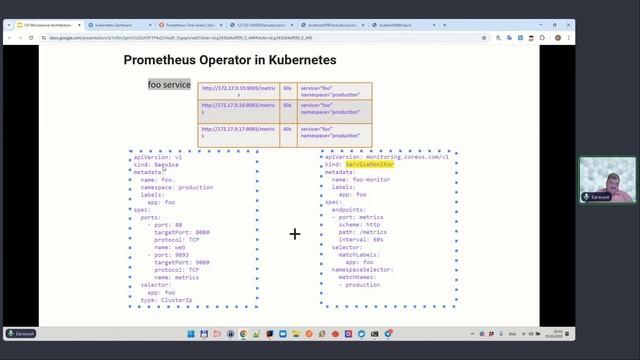Click the 172.17.0.16:9093 metrics URL cell
This screenshot has height=360, width=640.
(x=239, y=111)
